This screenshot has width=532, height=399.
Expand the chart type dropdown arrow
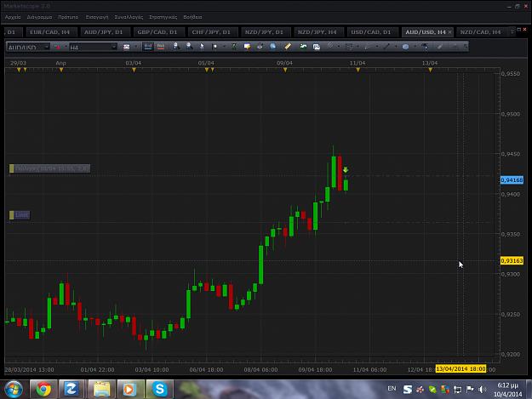135,47
